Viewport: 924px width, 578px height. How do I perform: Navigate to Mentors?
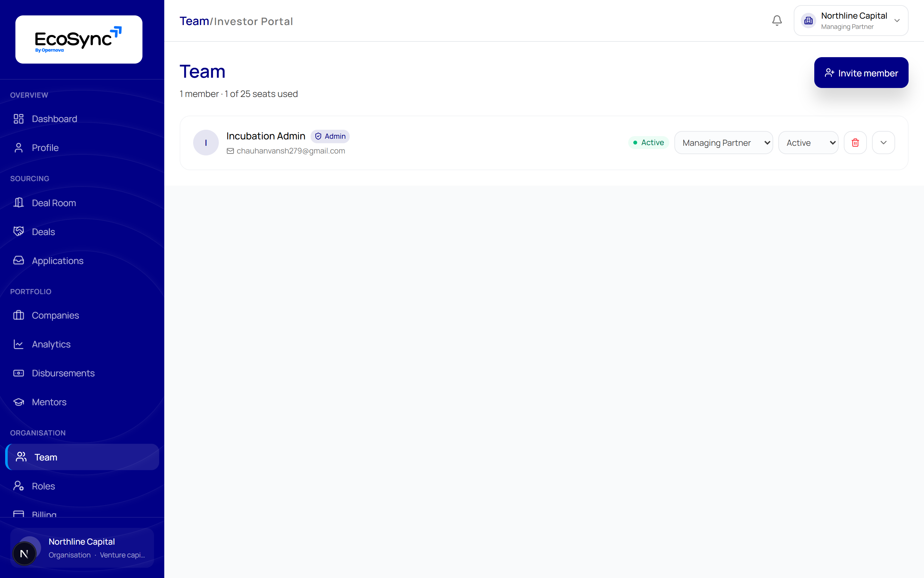point(82,402)
